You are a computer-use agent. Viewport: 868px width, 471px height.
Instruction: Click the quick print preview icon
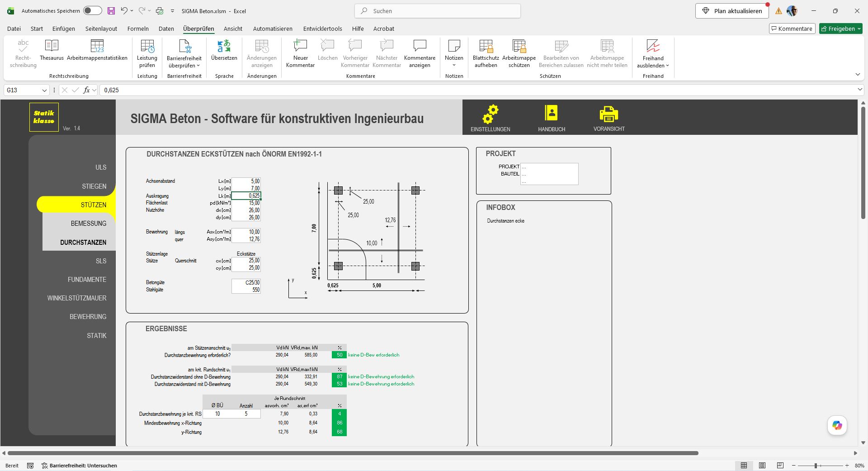point(160,11)
